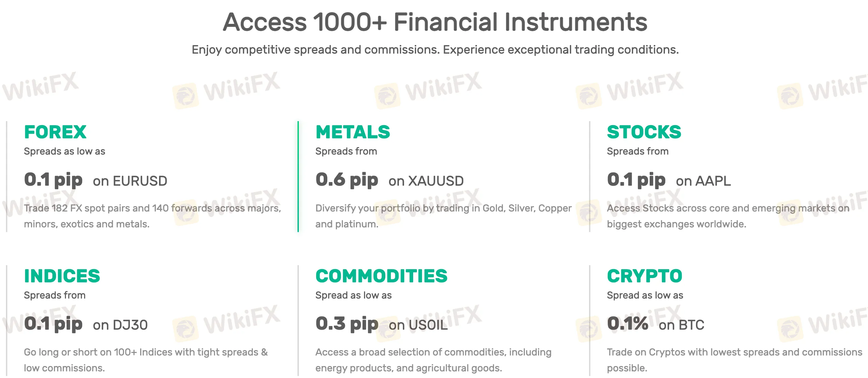This screenshot has width=868, height=378.
Task: Select the COMMODITIES heading
Action: click(381, 276)
